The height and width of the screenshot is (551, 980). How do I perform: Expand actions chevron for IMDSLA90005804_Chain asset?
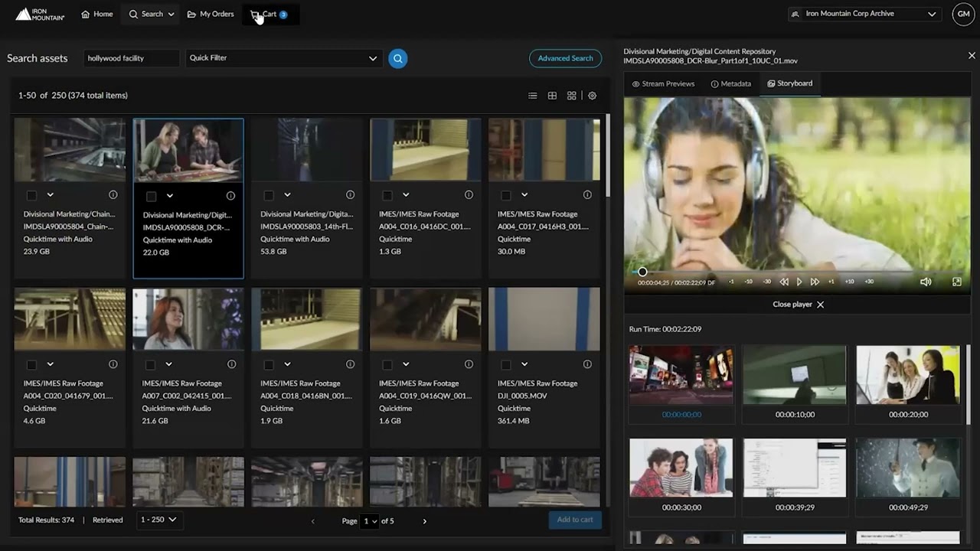click(x=51, y=195)
